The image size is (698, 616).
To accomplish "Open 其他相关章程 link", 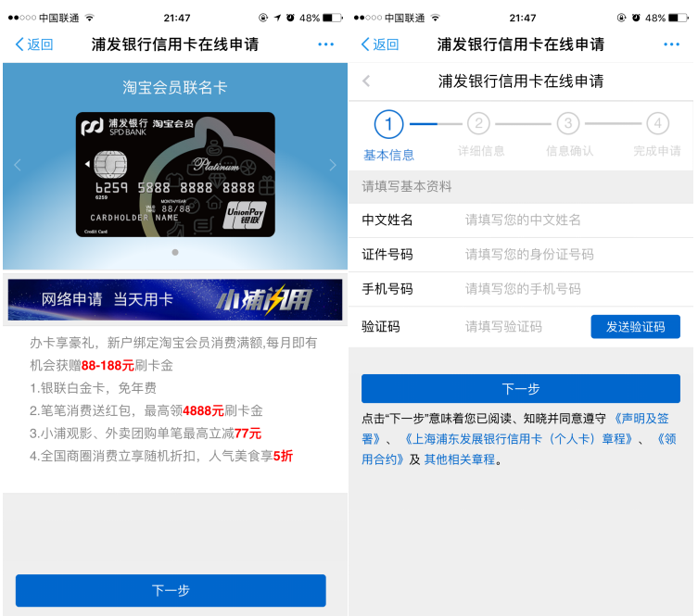I will coord(460,459).
